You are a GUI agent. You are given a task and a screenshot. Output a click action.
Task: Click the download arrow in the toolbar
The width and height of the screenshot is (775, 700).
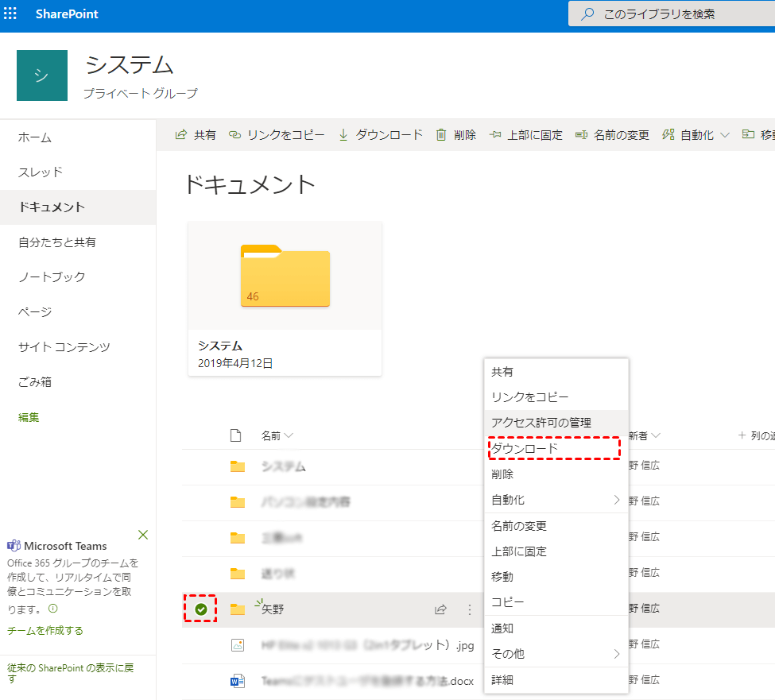(x=343, y=135)
